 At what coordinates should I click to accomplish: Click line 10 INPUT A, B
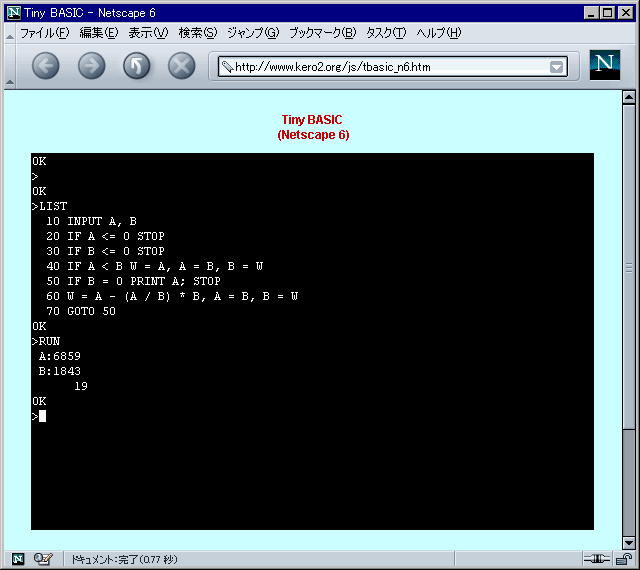(x=91, y=221)
